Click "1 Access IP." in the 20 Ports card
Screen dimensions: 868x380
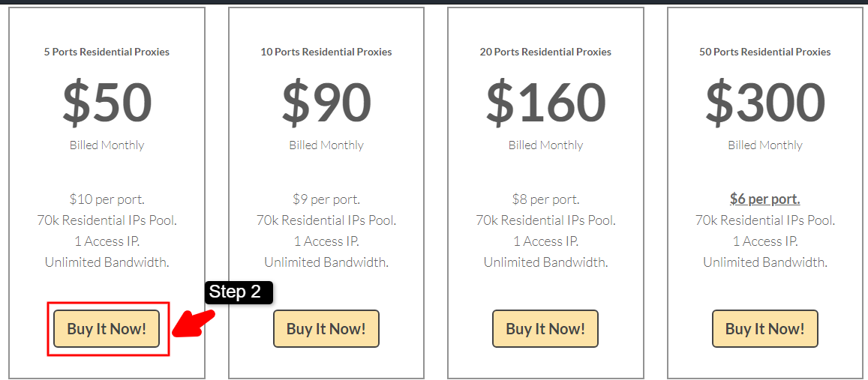click(x=545, y=241)
